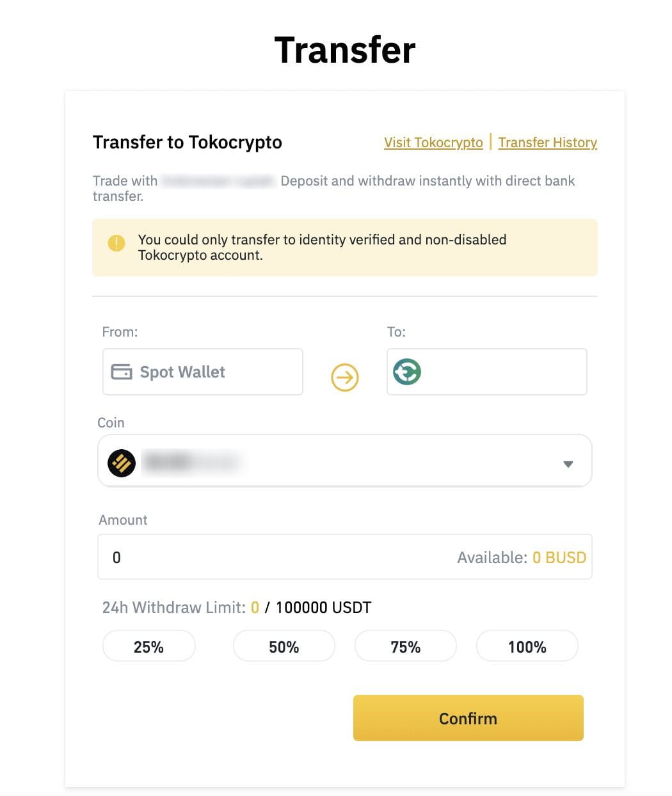Choose the 100% amount option

(x=527, y=647)
